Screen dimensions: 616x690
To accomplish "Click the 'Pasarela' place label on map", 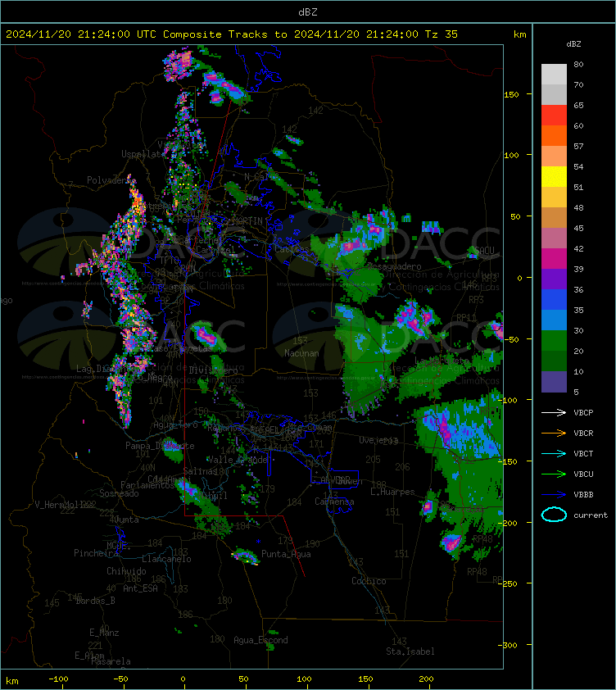I will [111, 661].
